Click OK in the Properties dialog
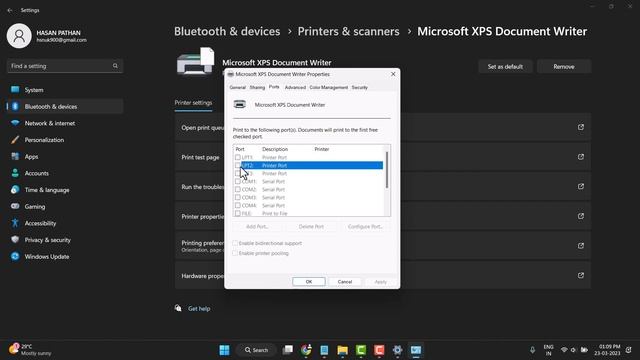This screenshot has width=640, height=360. coord(309,282)
